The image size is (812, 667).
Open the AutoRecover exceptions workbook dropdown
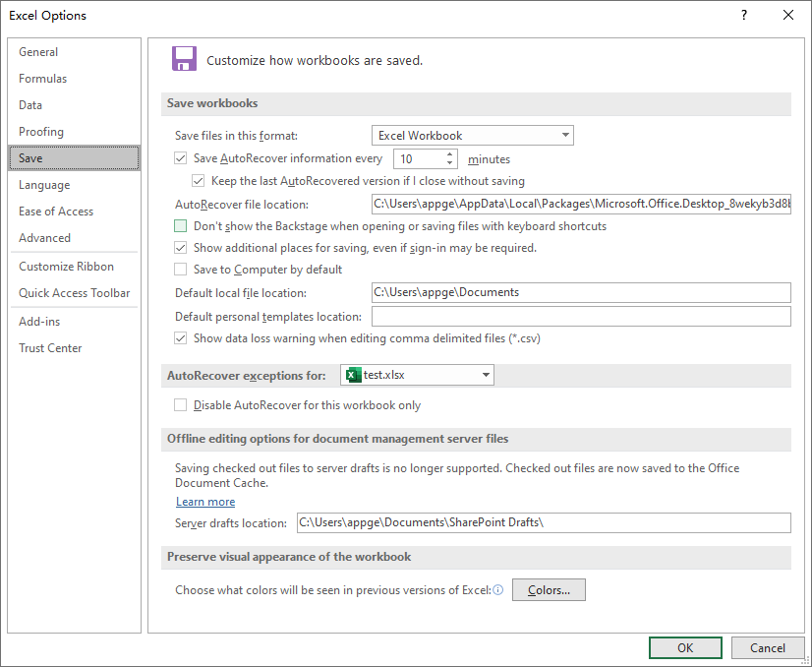(486, 375)
